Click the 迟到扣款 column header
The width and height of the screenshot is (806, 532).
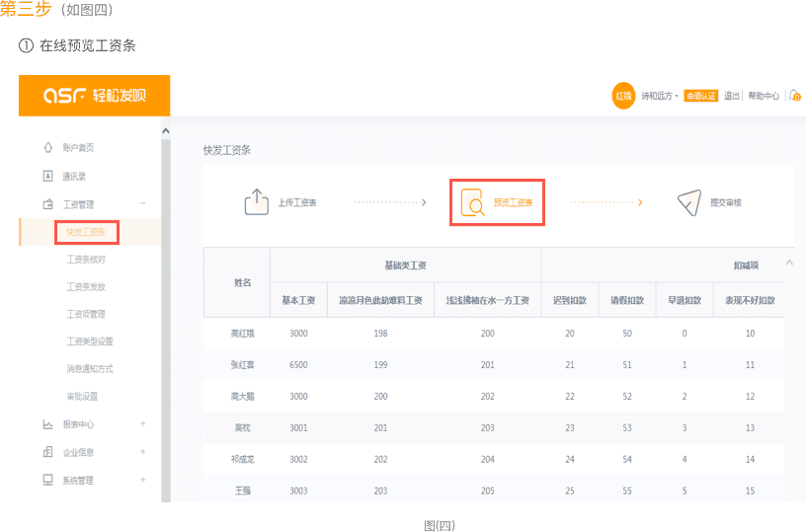[x=570, y=300]
